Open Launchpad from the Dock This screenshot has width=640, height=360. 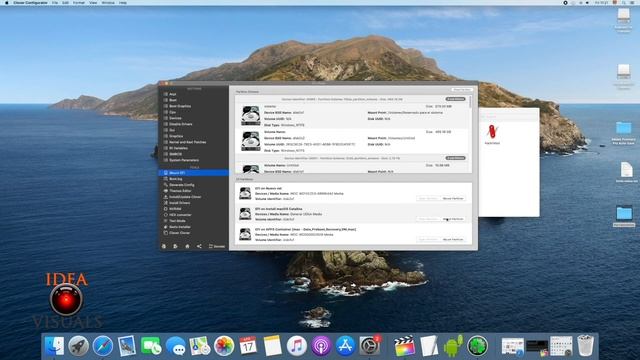pyautogui.click(x=78, y=346)
